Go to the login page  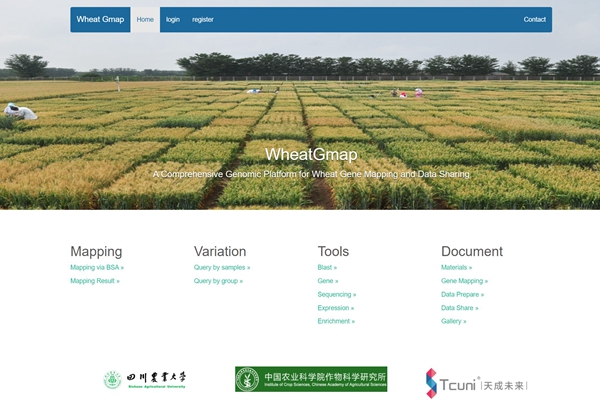173,19
